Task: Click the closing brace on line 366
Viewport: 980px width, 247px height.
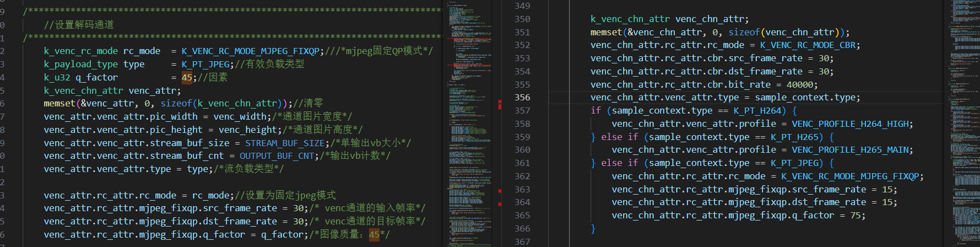Action: point(593,228)
